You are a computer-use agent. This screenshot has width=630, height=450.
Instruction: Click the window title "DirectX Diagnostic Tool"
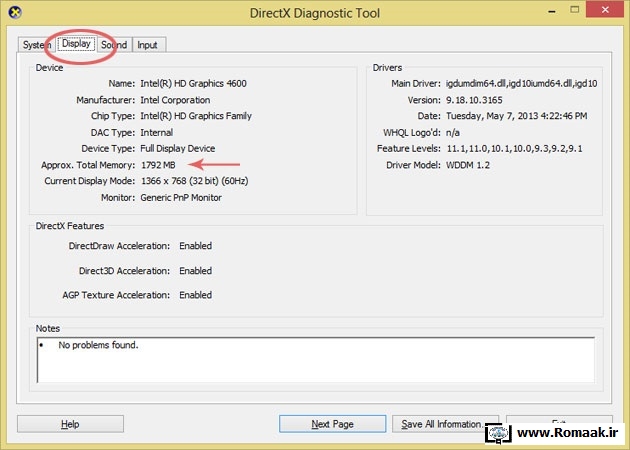pos(315,13)
